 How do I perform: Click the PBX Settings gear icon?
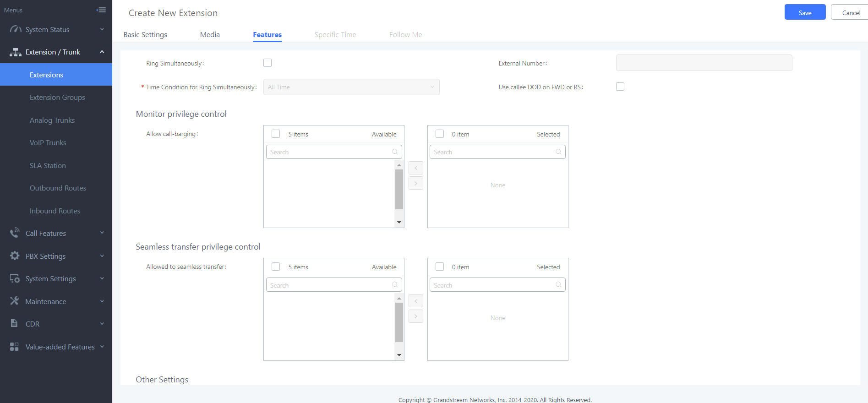15,256
